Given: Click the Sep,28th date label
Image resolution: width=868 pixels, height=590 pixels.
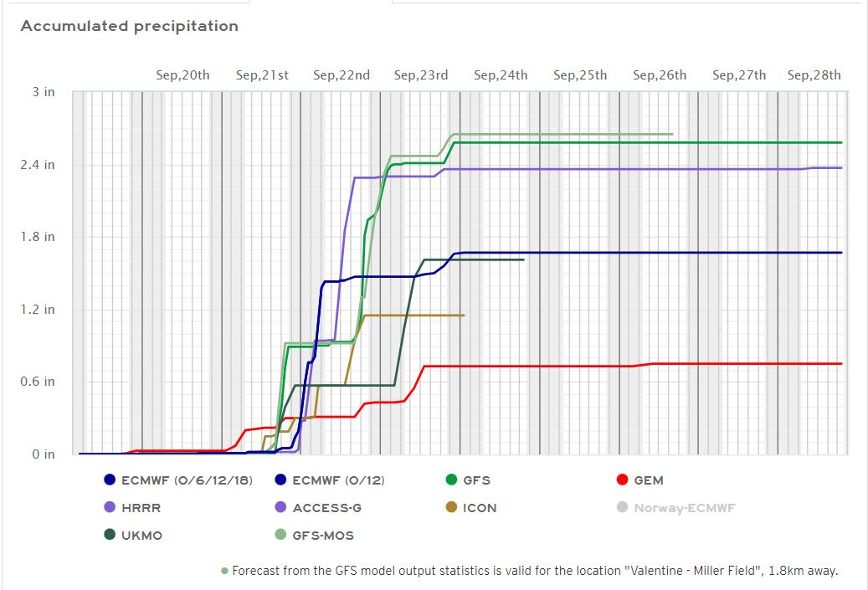Looking at the screenshot, I should pos(814,75).
